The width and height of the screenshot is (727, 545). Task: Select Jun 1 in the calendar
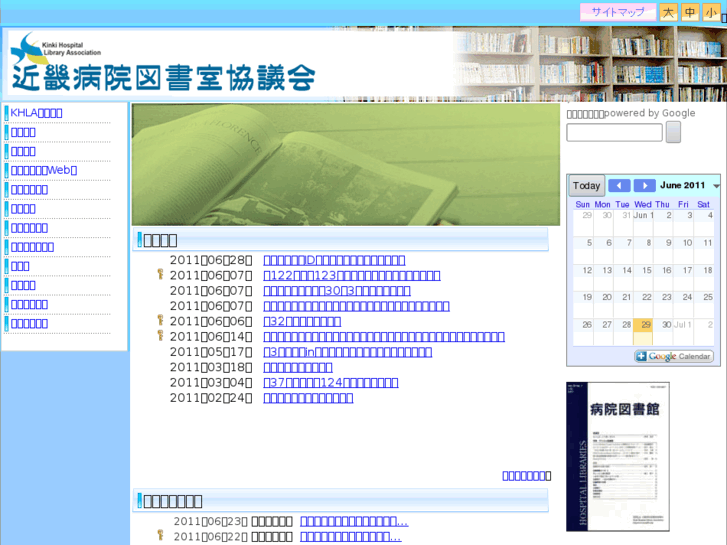click(x=644, y=215)
